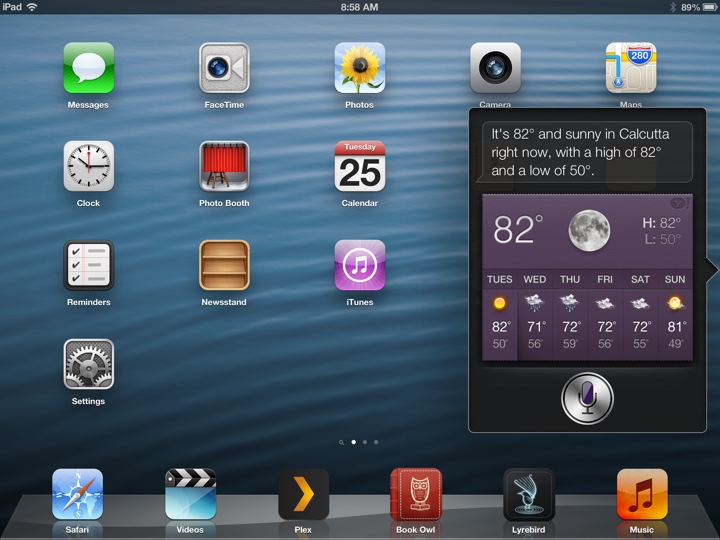Open the Newsstand folder
The image size is (720, 540).
[224, 265]
